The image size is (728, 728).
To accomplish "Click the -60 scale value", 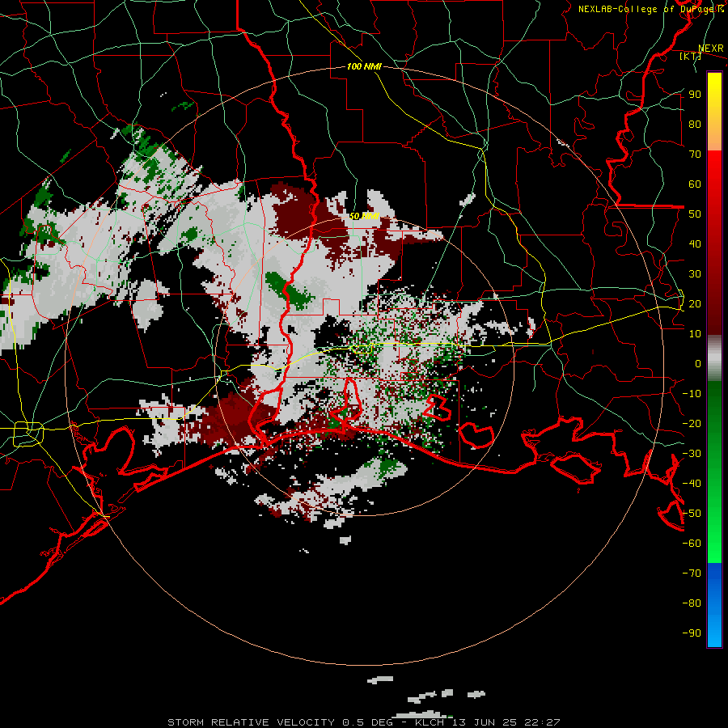I will (692, 544).
